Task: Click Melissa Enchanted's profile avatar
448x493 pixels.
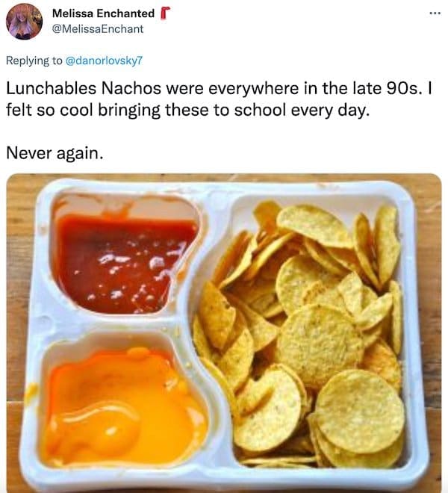Action: pyautogui.click(x=24, y=22)
